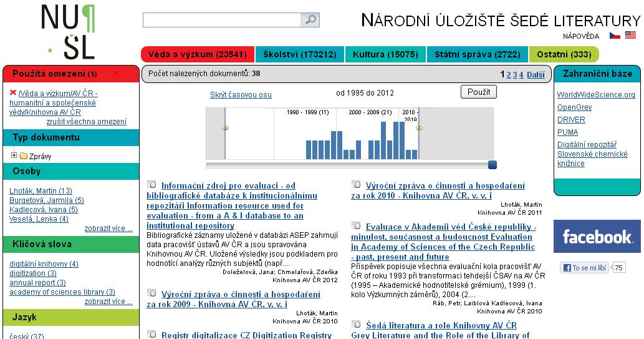Select the 1990 - 1999 (11) decade label

[x=307, y=112]
